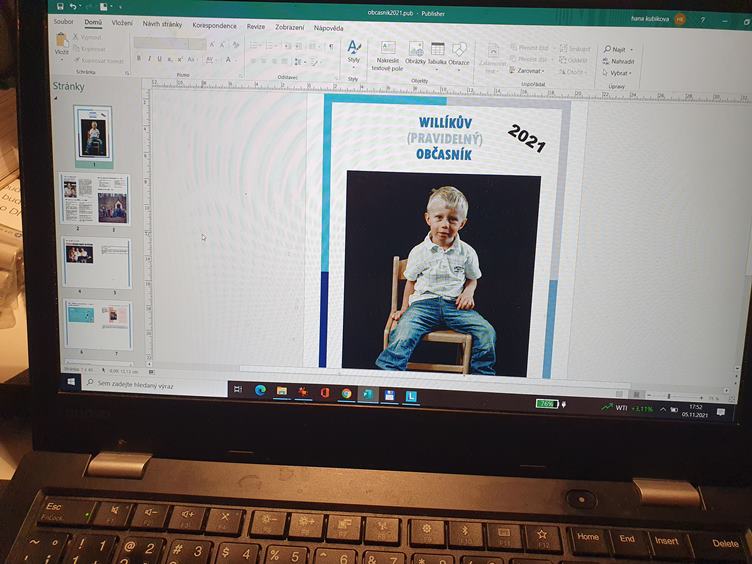Switch to the Nápověda tab
Viewport: 752px width, 564px height.
pyautogui.click(x=329, y=28)
